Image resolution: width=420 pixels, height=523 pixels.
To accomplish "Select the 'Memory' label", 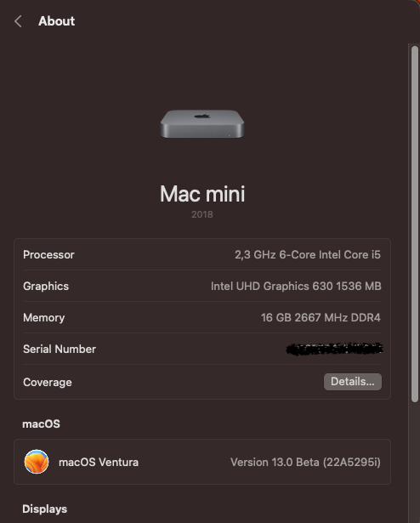I will [43, 317].
